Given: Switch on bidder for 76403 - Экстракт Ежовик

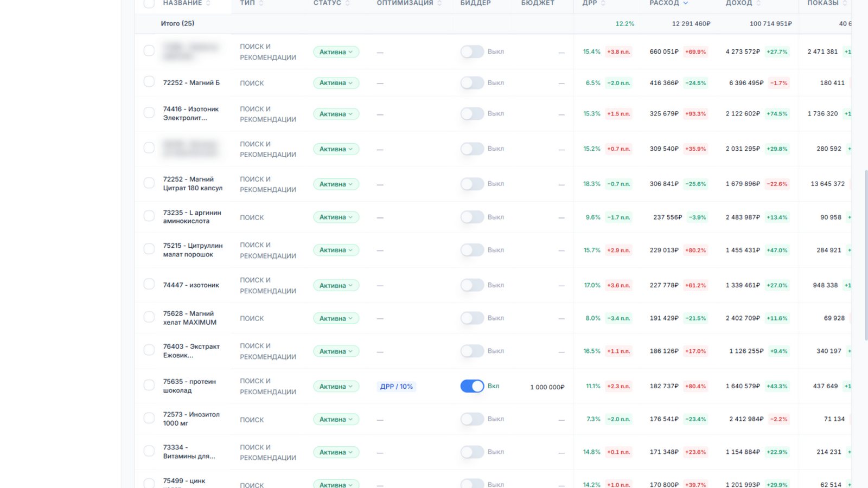Looking at the screenshot, I should coord(472,351).
